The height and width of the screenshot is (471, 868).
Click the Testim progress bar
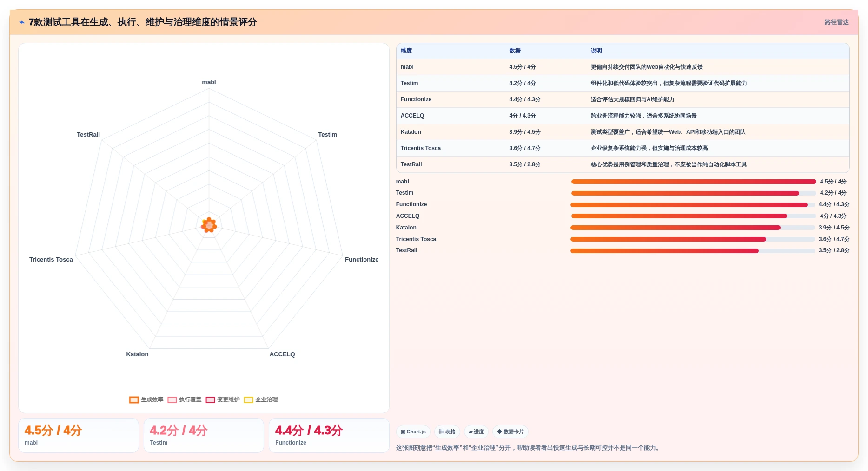click(694, 193)
